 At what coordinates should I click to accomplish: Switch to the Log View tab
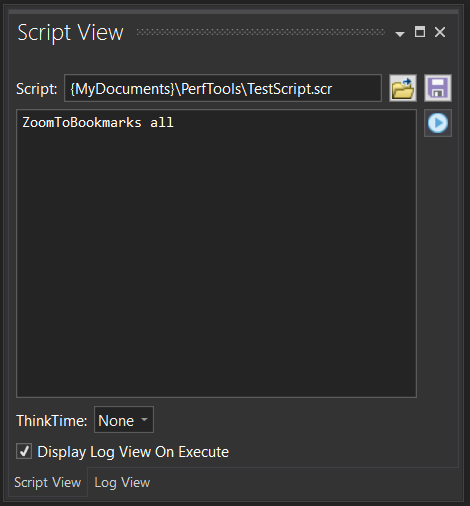[122, 482]
